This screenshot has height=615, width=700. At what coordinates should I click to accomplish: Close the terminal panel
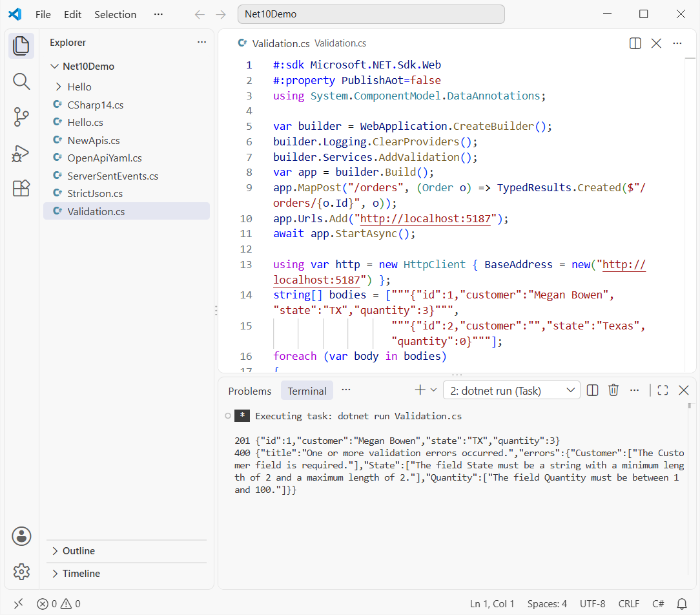683,390
